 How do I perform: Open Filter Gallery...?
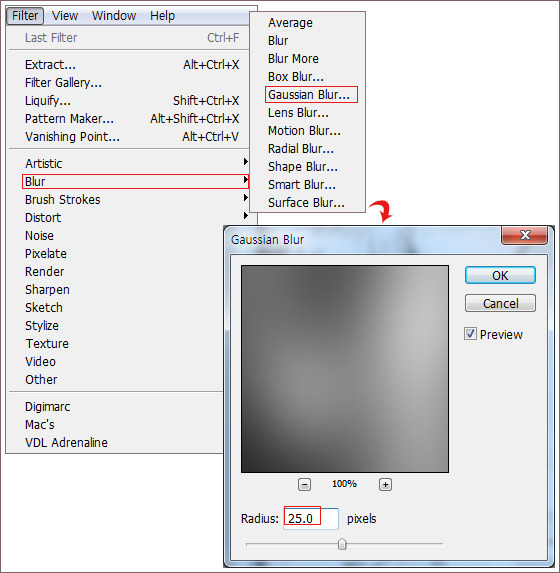[132, 83]
